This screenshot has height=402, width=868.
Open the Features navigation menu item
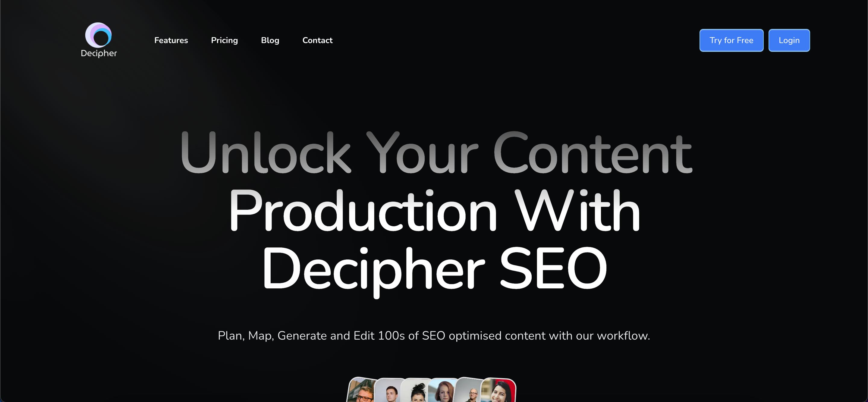click(171, 40)
